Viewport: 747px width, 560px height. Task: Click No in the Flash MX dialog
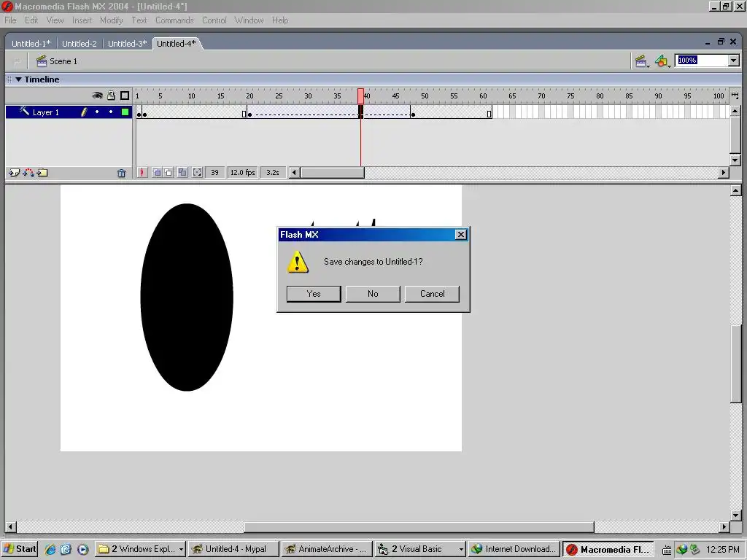pos(373,294)
